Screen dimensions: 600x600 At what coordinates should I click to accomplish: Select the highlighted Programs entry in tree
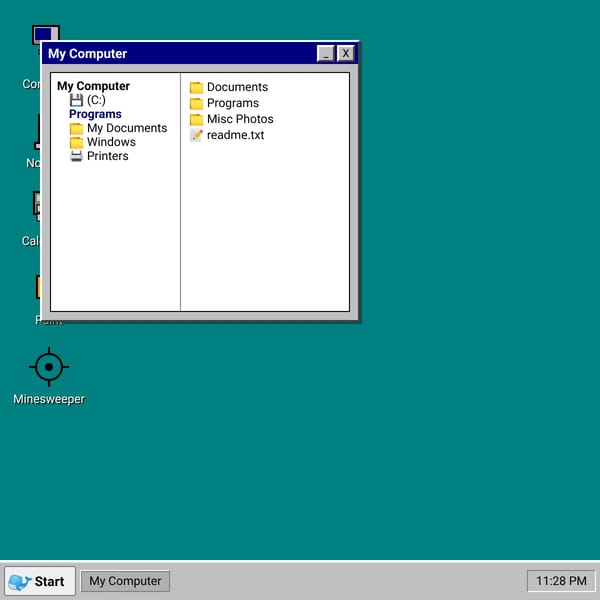pos(95,114)
